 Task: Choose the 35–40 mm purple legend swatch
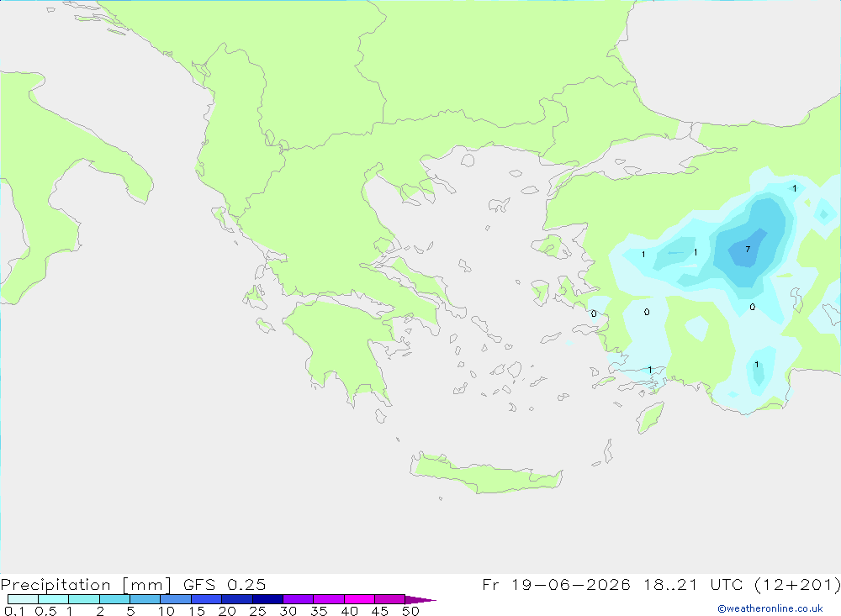click(328, 599)
